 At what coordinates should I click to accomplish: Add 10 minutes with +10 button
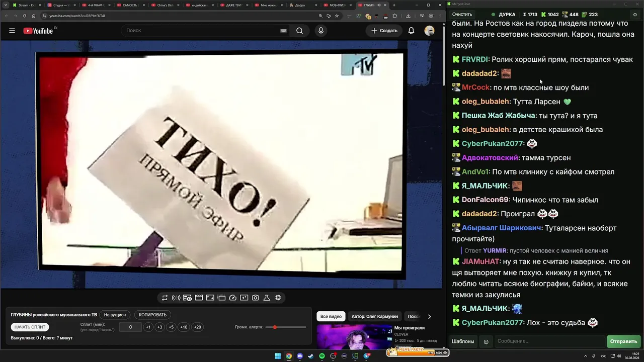184,327
